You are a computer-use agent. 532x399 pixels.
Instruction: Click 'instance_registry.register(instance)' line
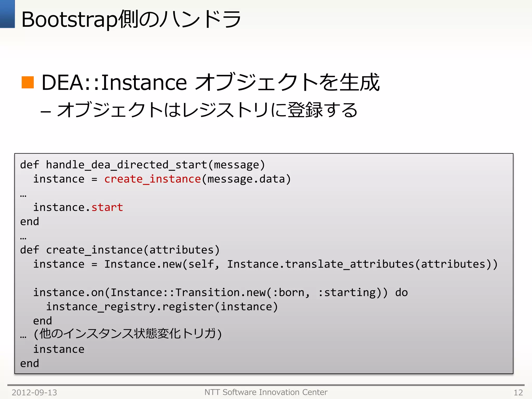click(162, 307)
